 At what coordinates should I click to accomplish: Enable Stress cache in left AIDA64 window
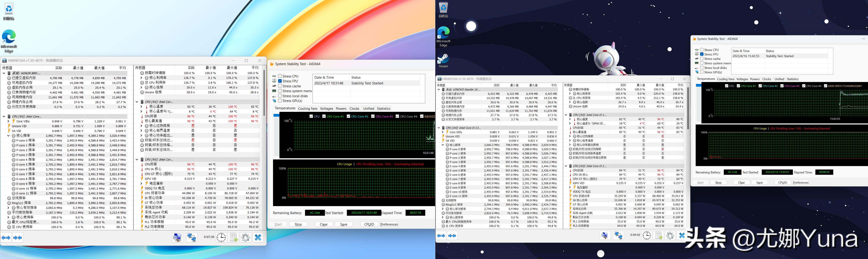pos(280,86)
